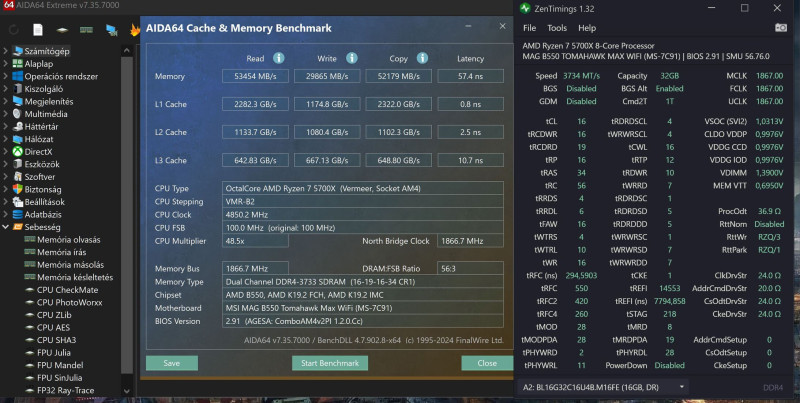Take a ZenTimings screenshot with the camera icon
This screenshot has height=403, width=800.
point(781,28)
